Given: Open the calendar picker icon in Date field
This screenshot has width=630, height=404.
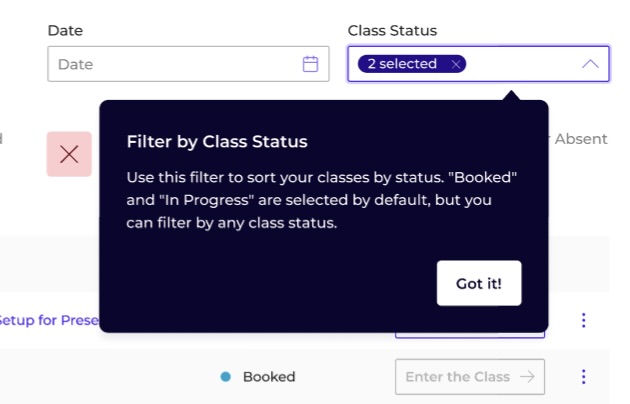Looking at the screenshot, I should pos(310,64).
